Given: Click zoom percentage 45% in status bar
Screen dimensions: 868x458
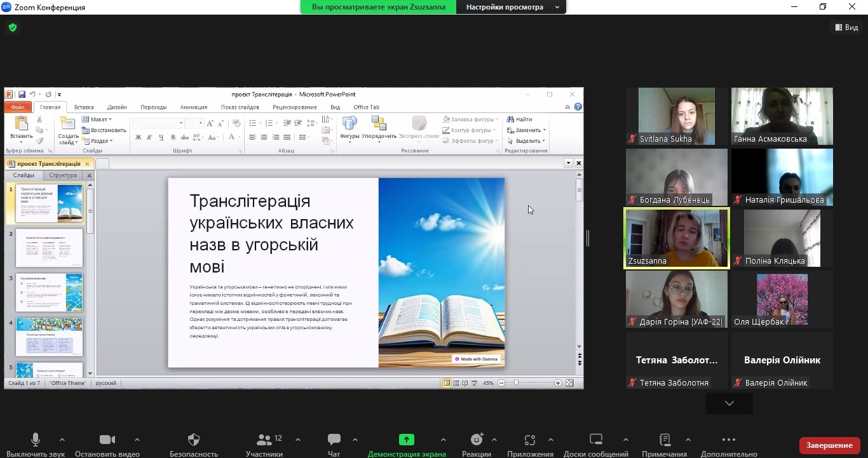Looking at the screenshot, I should tap(488, 383).
